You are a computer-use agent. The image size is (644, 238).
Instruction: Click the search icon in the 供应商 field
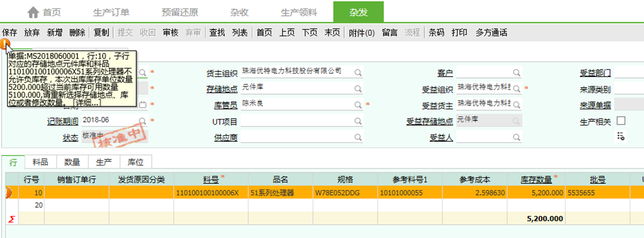358,137
